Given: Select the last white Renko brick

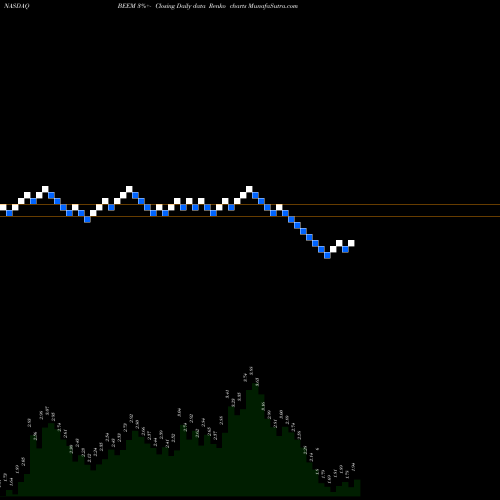Looking at the screenshot, I should click(x=351, y=243).
